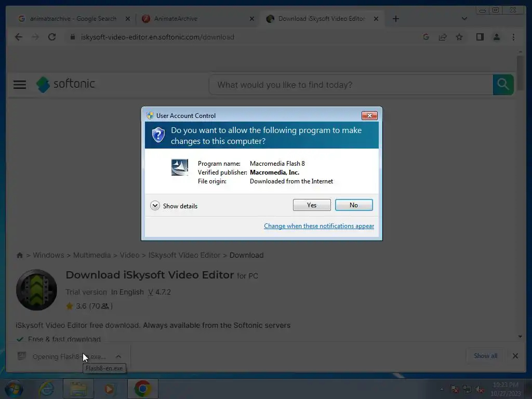Click Show all downloads
Screen dimensions: 532x399
click(486, 355)
